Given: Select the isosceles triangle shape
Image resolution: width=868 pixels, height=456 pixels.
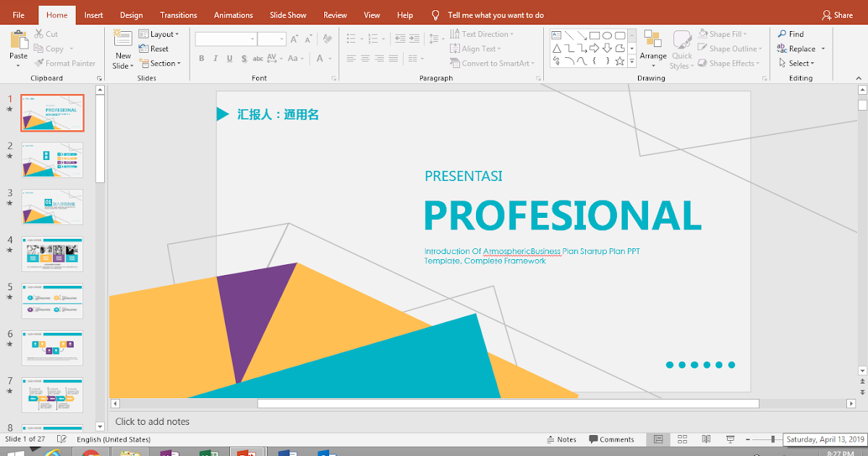Looking at the screenshot, I should click(x=556, y=48).
